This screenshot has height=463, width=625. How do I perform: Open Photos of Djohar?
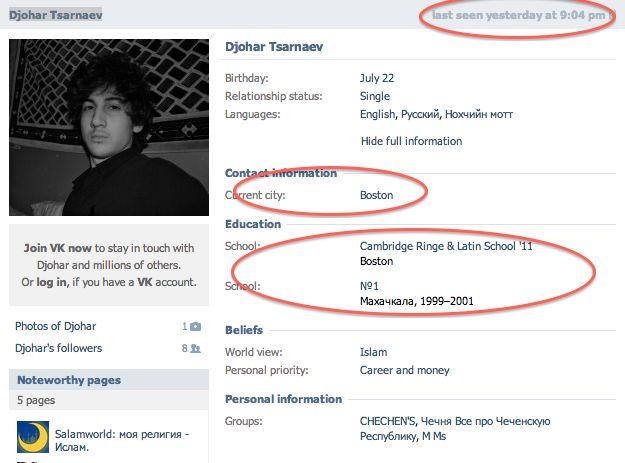[56, 326]
